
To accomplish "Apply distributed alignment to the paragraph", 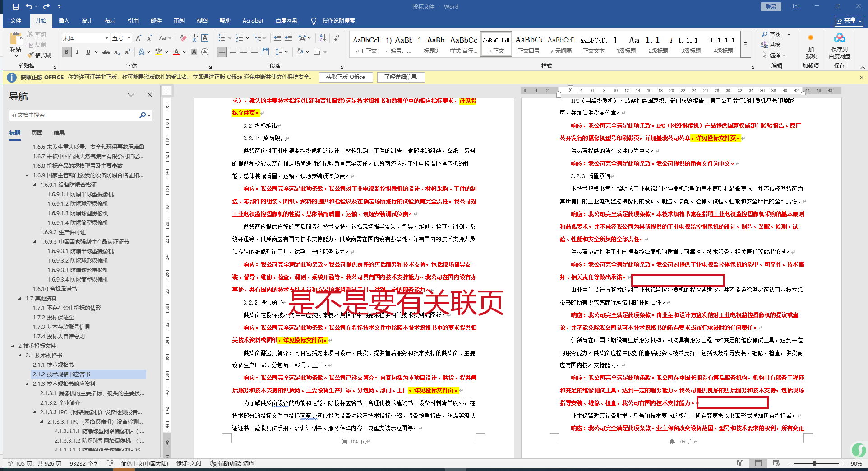I will [x=265, y=52].
